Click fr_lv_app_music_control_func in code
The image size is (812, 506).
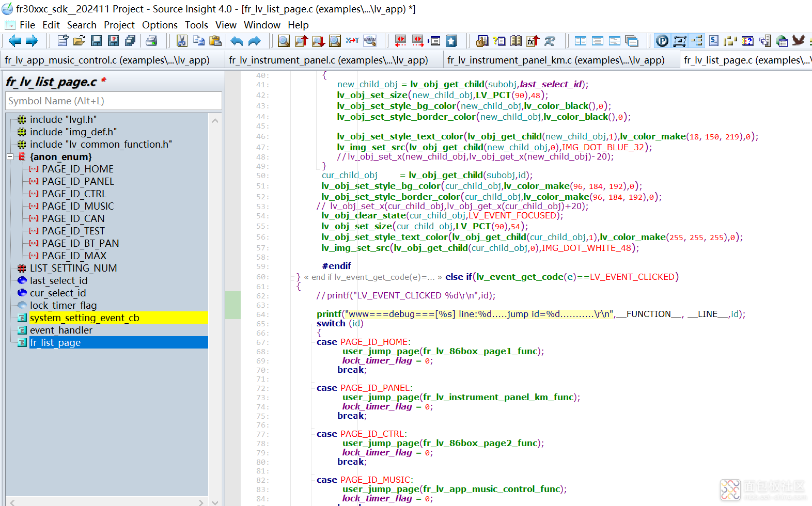(x=492, y=489)
